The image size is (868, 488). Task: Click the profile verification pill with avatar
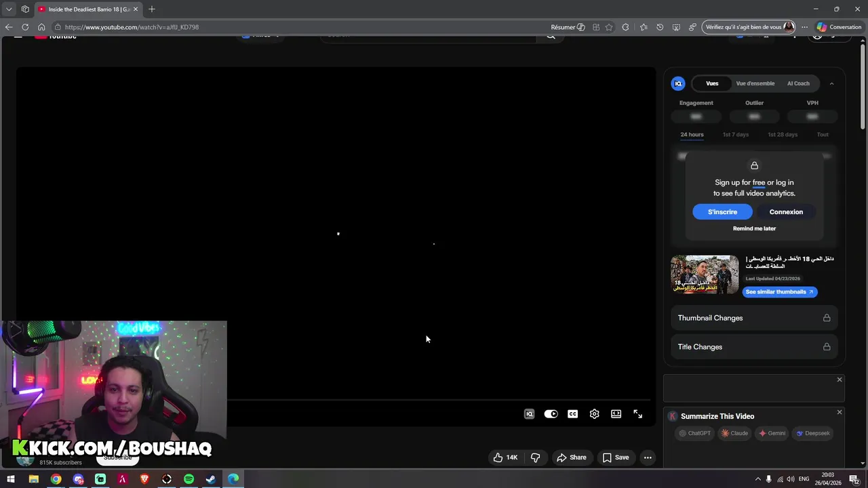point(749,27)
